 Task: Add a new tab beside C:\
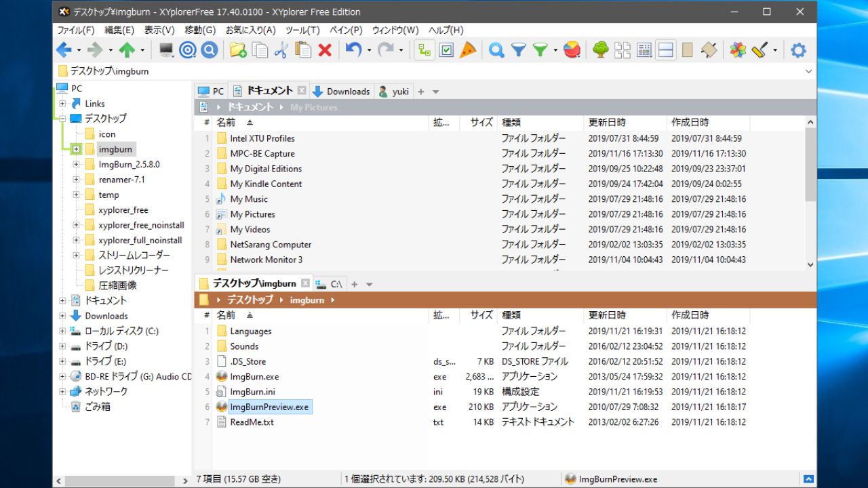pos(354,284)
